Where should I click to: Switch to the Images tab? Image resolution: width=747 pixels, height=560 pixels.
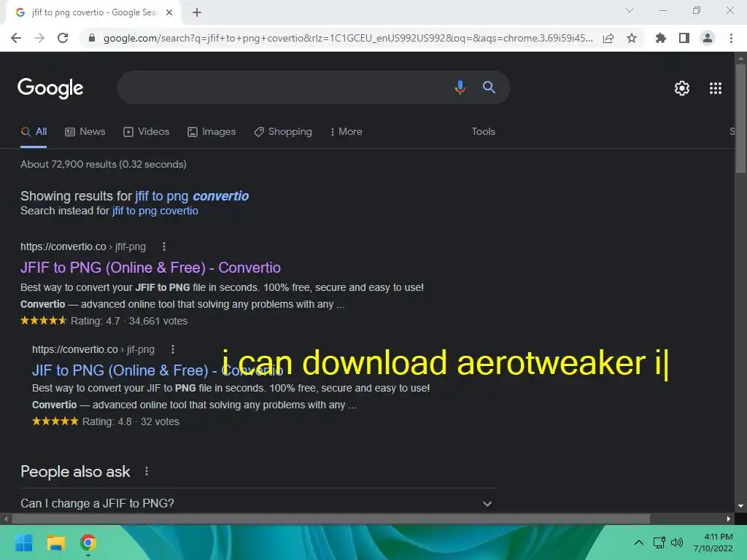[212, 132]
